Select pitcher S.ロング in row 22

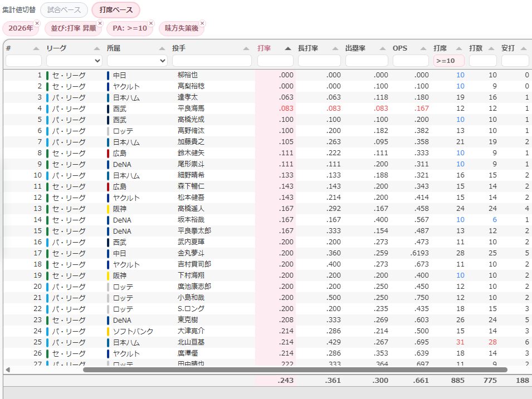(x=191, y=309)
